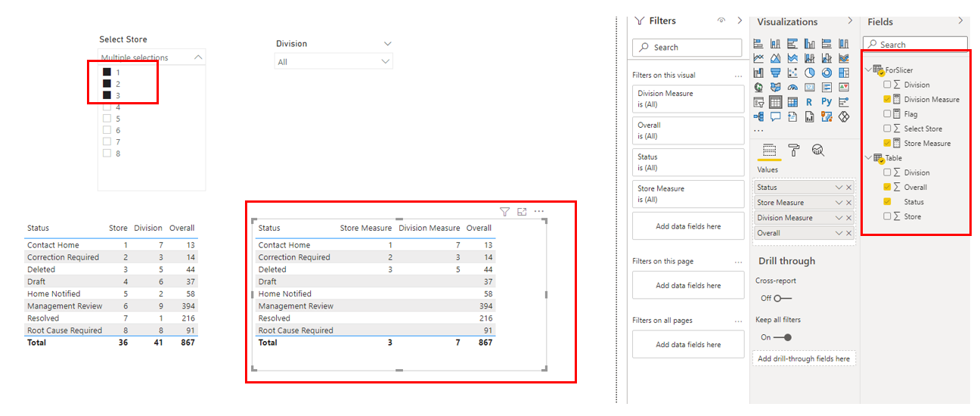This screenshot has width=980, height=416.
Task: Choose the R script visual
Action: 809,102
